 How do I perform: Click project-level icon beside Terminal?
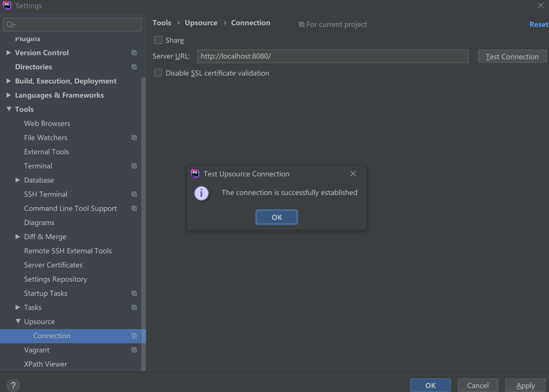tap(134, 166)
